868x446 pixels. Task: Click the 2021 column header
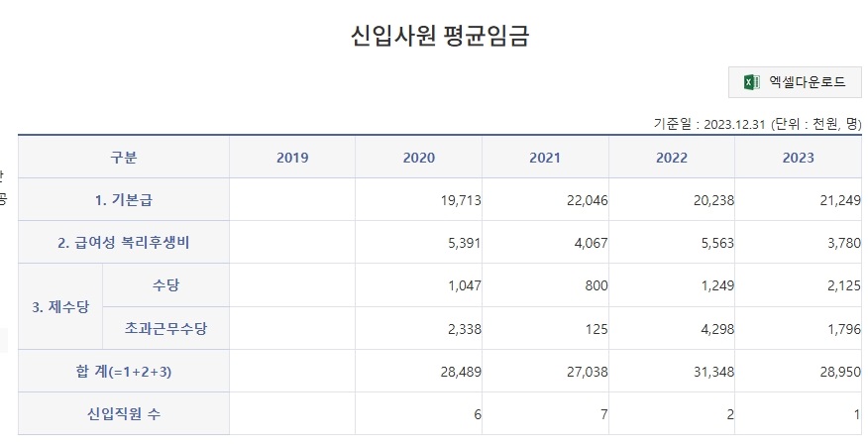[545, 158]
